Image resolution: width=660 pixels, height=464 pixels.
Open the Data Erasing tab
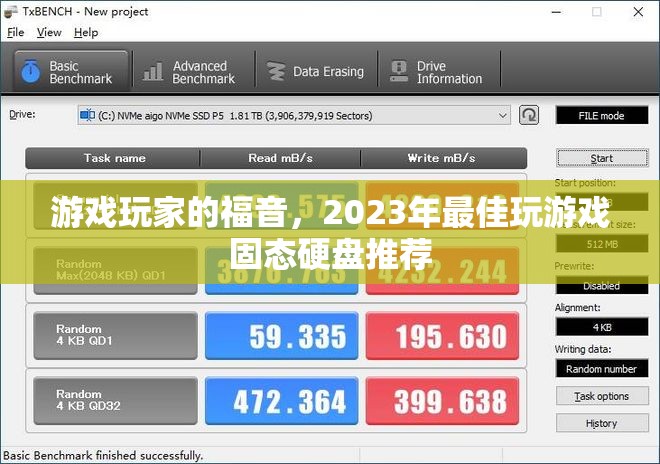pos(316,72)
